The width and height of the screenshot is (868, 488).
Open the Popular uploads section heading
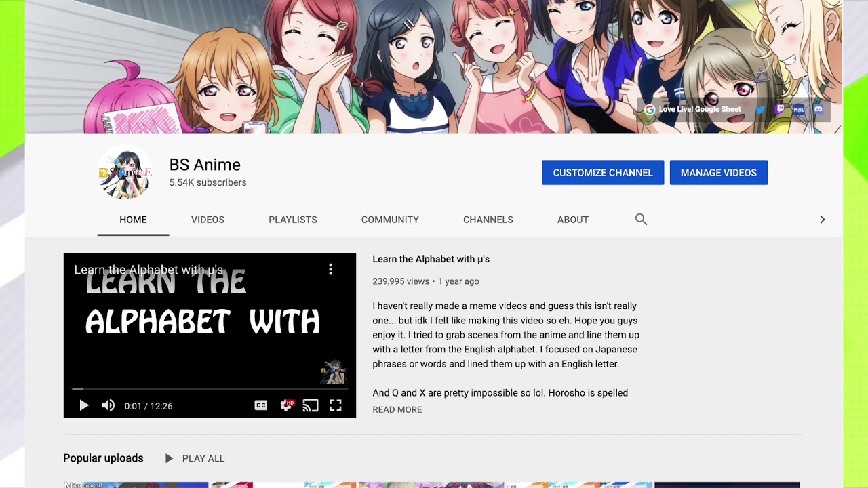(103, 458)
